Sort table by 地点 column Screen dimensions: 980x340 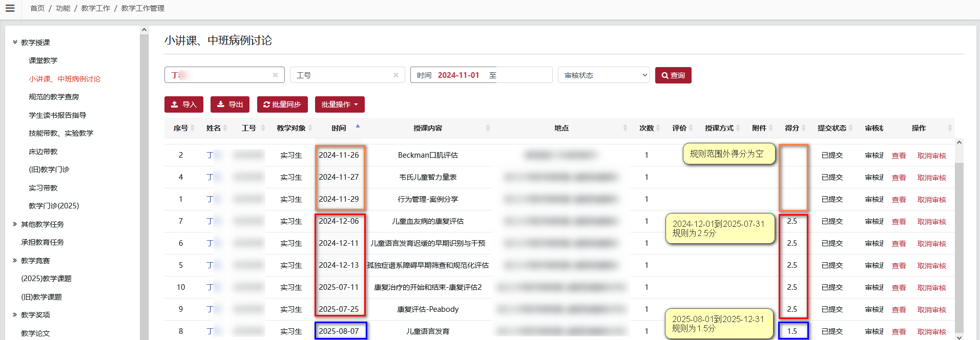coord(625,128)
